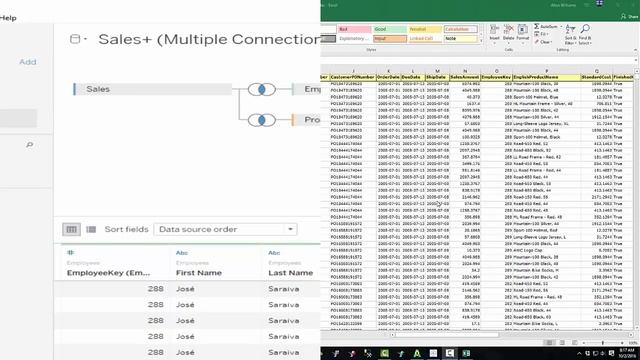Click the first 'José' cell in the preview
The image size is (640, 360).
pos(185,289)
